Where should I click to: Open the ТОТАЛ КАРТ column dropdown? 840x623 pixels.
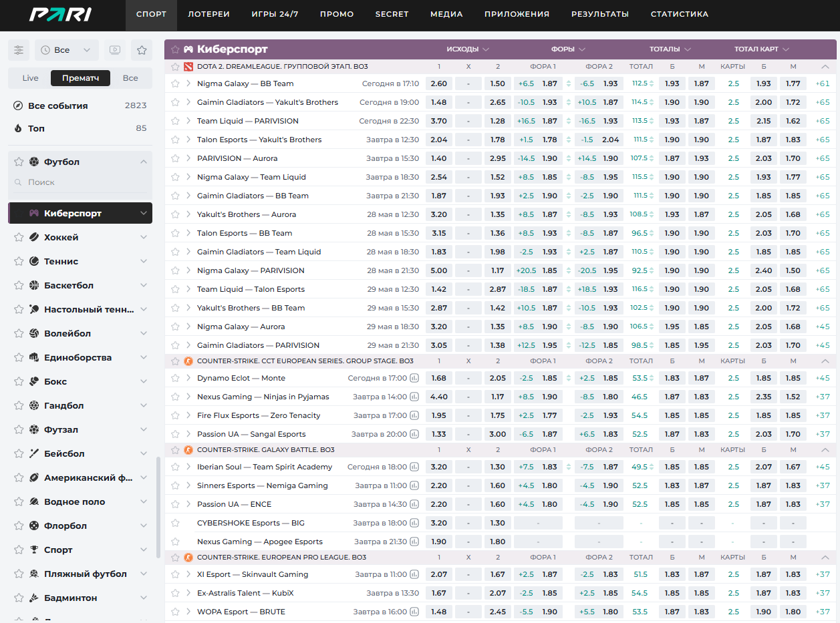(762, 49)
